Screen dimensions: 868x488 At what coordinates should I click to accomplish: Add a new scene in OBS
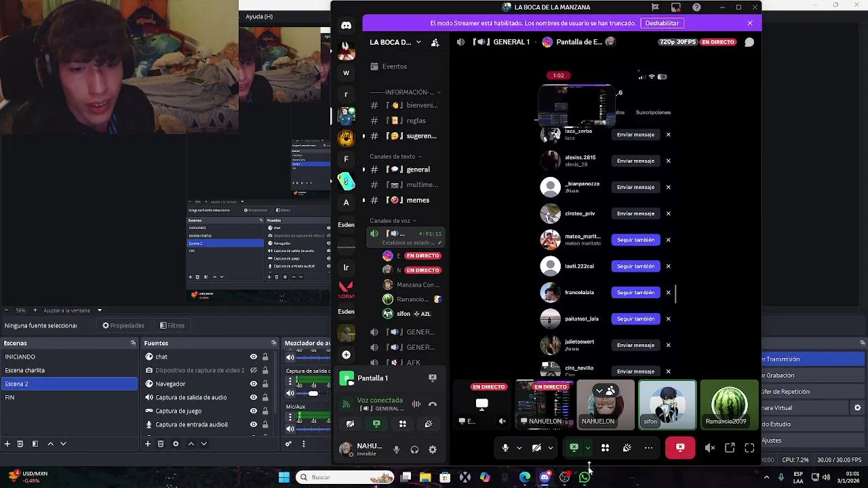(7, 444)
